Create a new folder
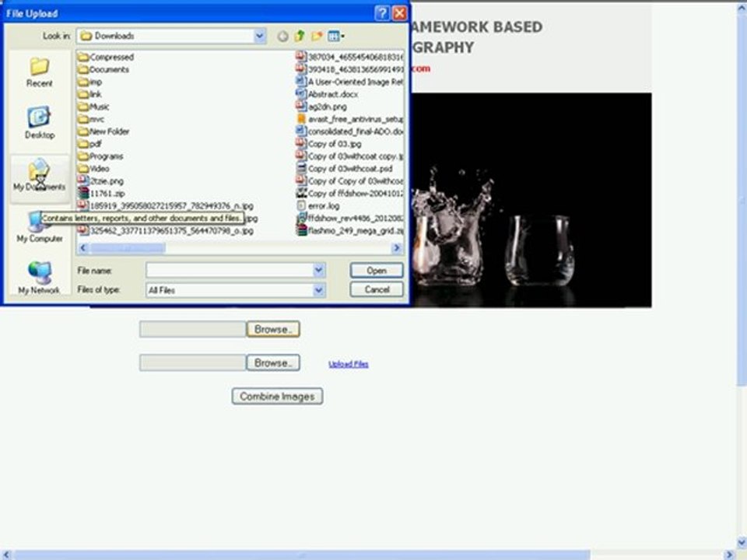Image resolution: width=747 pixels, height=560 pixels. point(317,37)
